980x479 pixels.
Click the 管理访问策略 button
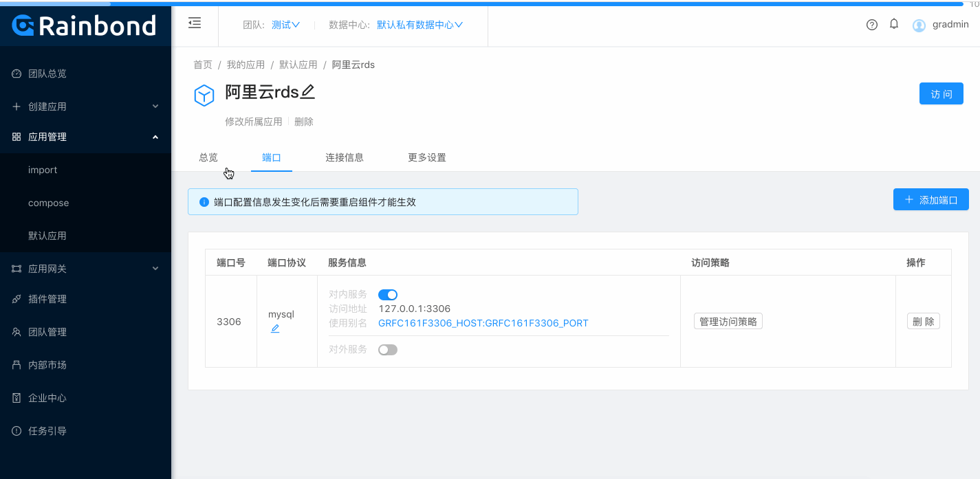728,321
